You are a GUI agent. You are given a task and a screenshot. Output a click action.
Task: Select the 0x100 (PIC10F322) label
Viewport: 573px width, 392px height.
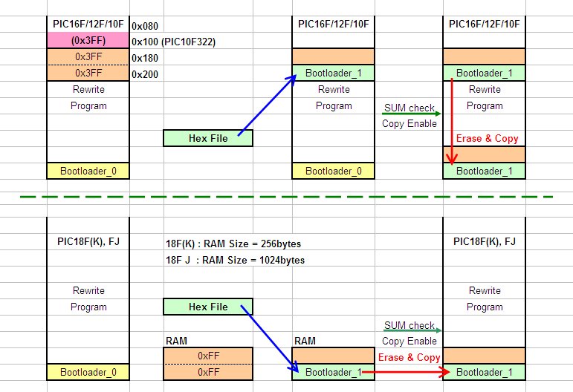[173, 42]
